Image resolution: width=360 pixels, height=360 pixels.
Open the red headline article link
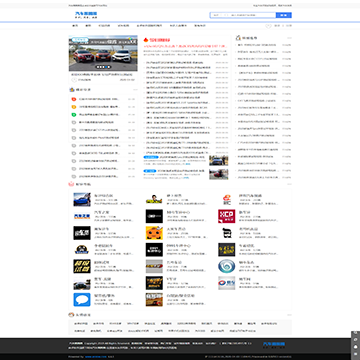(186, 46)
